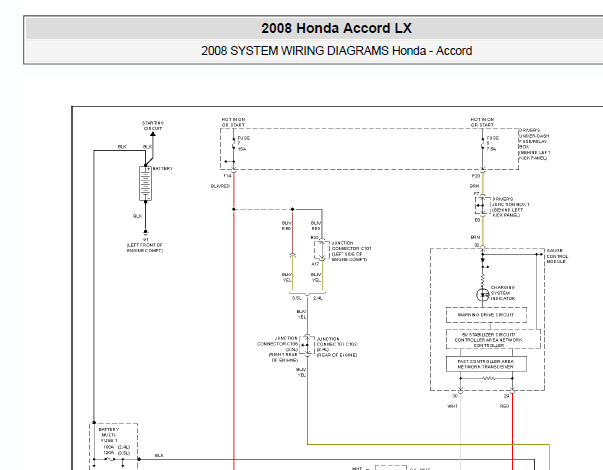This screenshot has width=603, height=470.
Task: Click the "RED" wire label below pin 29
Action: pos(504,406)
